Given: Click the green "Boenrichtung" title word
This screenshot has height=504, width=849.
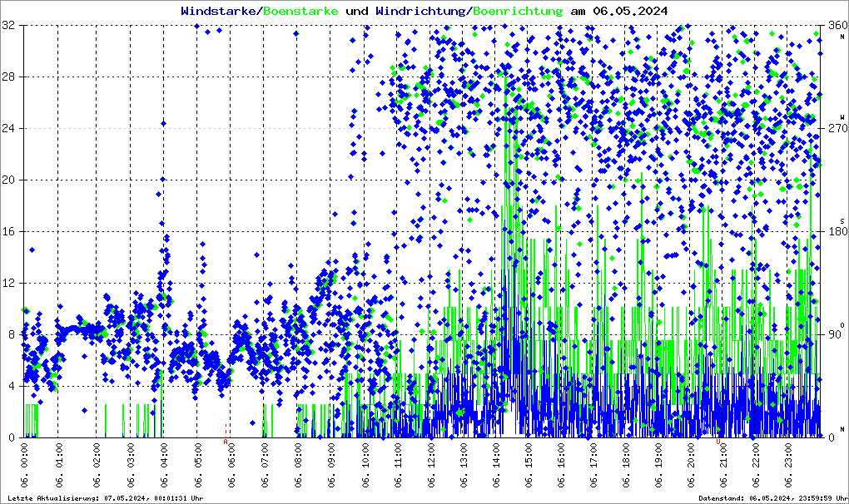Looking at the screenshot, I should (518, 11).
